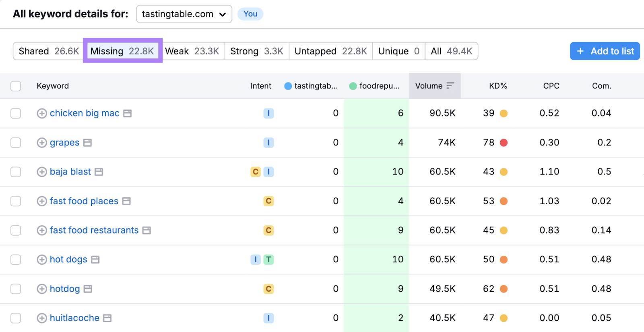The height and width of the screenshot is (332, 644).
Task: Select the Untapped 22.8K tab
Action: pos(330,51)
